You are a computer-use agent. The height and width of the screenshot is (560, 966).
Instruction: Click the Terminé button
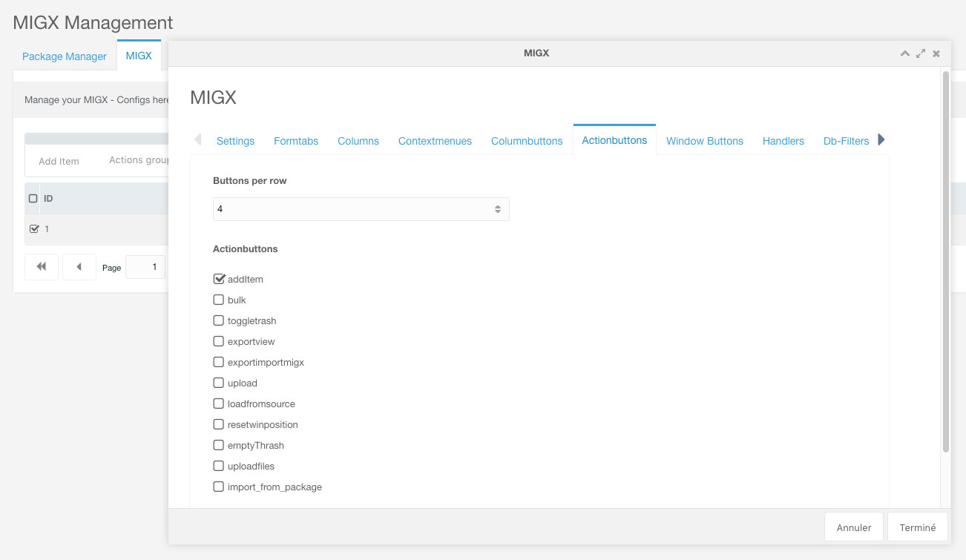click(918, 527)
